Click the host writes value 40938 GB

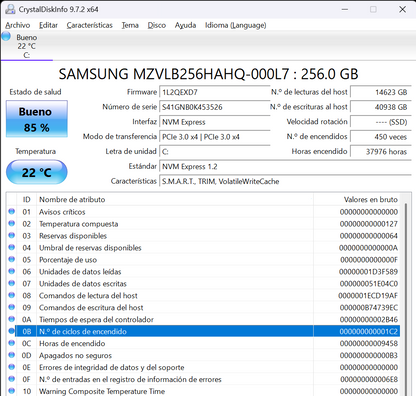pos(381,107)
